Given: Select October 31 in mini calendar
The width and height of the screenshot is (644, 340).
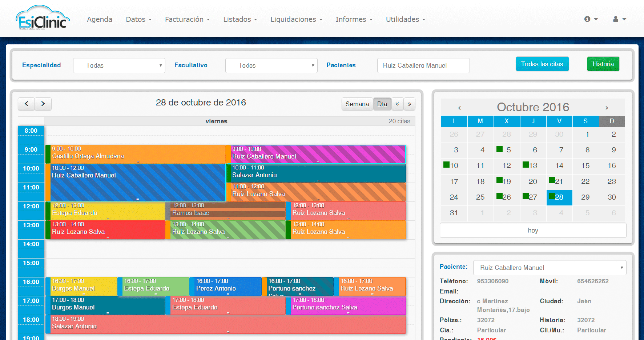Looking at the screenshot, I should click(x=454, y=213).
